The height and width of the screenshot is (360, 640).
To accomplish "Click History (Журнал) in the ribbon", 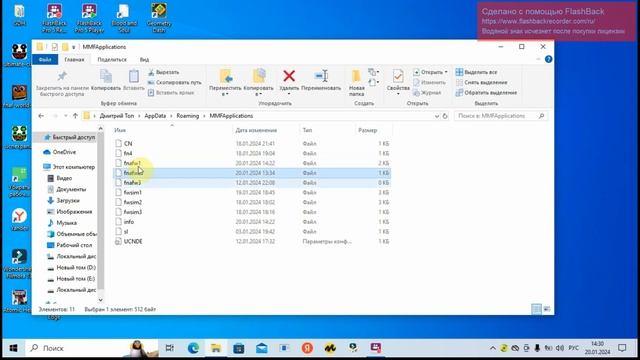I will [x=427, y=93].
